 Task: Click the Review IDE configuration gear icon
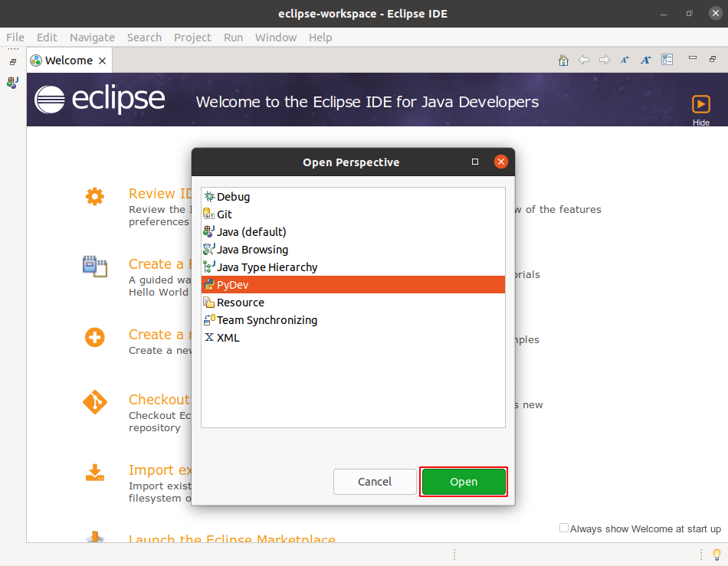pos(95,197)
